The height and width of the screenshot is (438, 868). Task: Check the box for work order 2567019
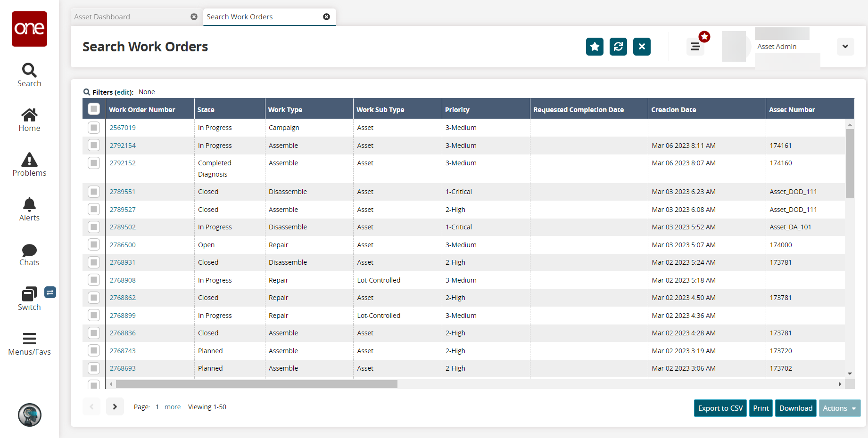94,128
